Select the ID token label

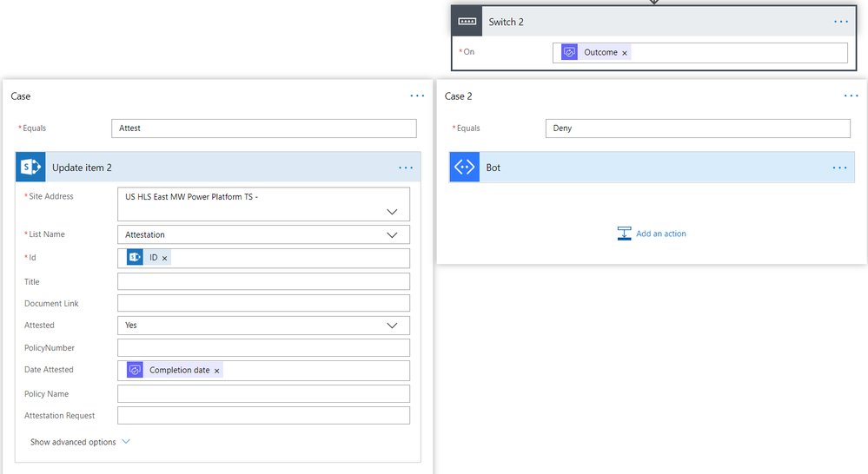[153, 258]
